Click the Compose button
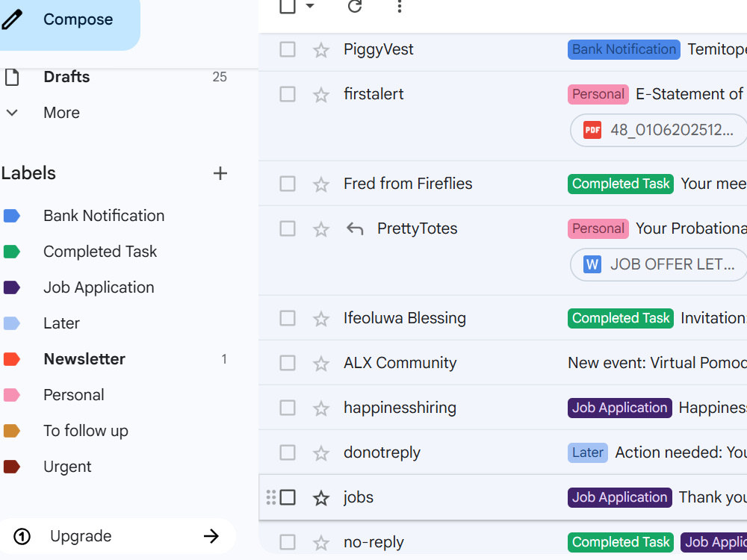 click(69, 20)
